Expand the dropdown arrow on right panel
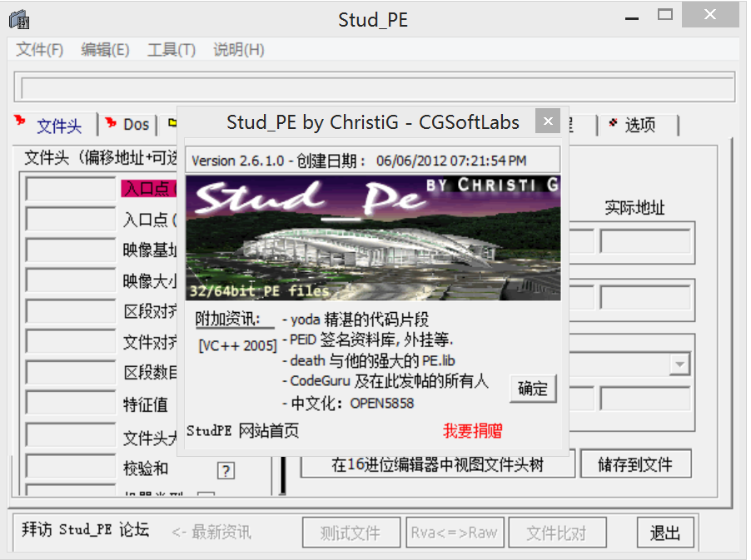 click(679, 364)
